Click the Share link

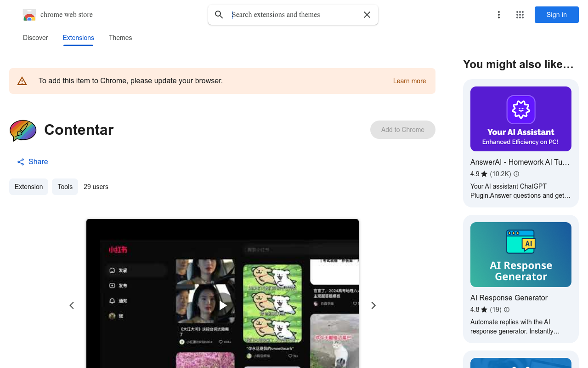click(33, 161)
